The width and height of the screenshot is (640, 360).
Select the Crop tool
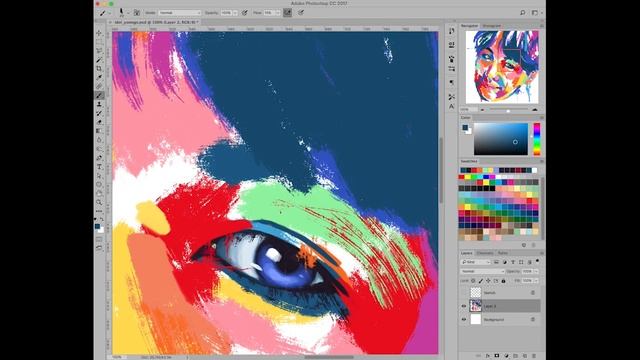(x=99, y=69)
